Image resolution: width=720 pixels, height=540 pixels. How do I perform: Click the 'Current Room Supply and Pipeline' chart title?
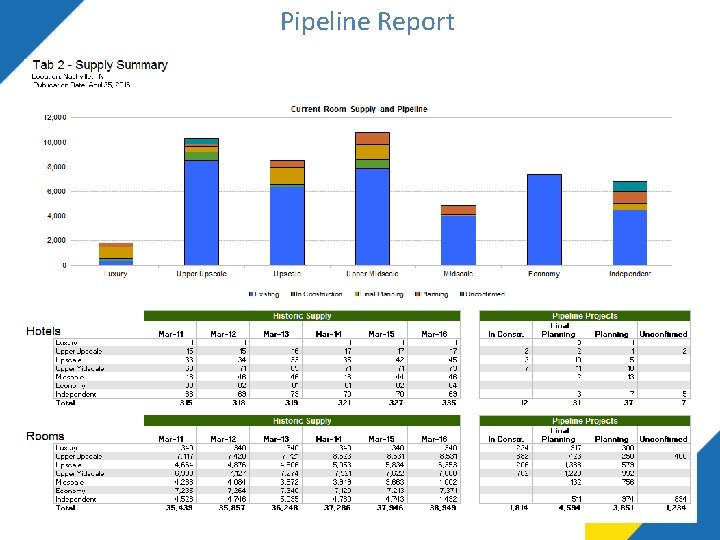click(359, 109)
